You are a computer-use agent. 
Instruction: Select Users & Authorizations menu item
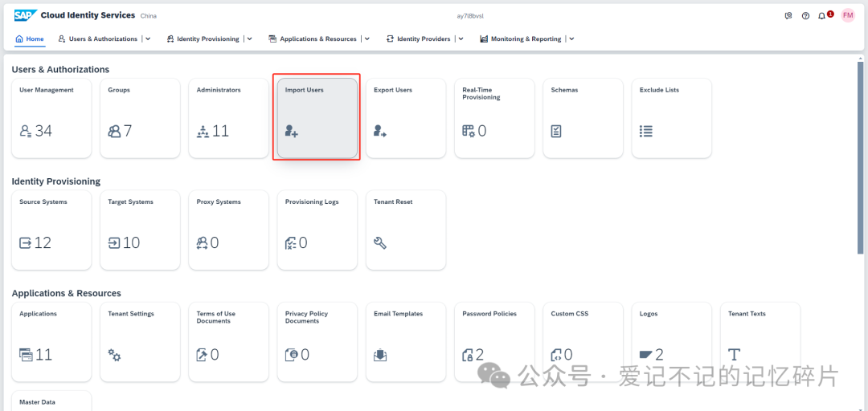(98, 39)
